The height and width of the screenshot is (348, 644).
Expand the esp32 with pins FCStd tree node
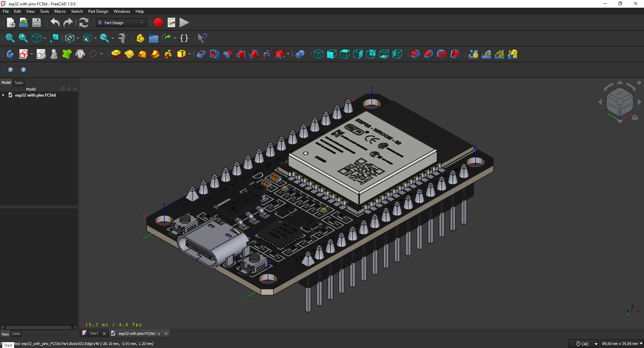pos(3,95)
